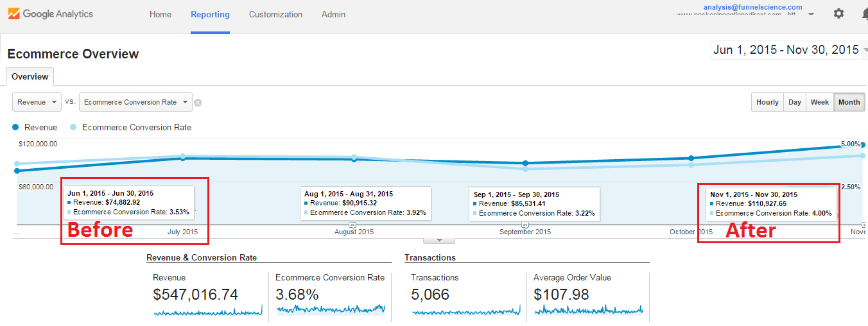Click the annotation icon under September 2015
This screenshot has height=326, width=868.
pyautogui.click(x=525, y=225)
